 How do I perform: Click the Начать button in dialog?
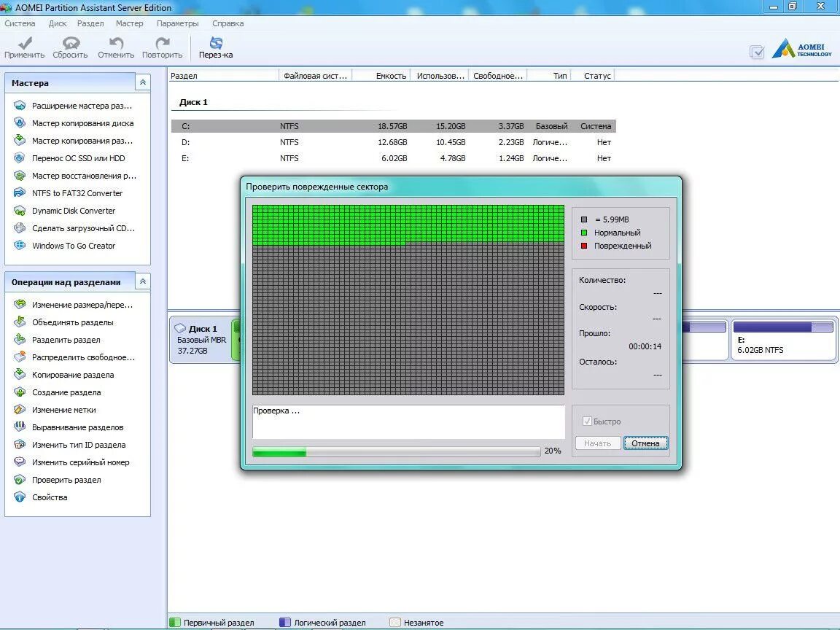tap(598, 443)
